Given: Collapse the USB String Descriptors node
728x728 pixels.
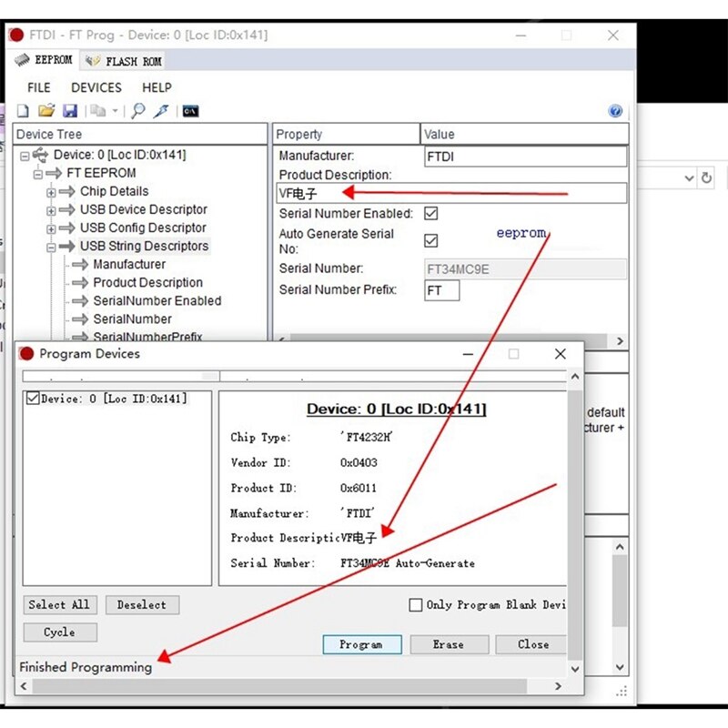Looking at the screenshot, I should tap(51, 247).
